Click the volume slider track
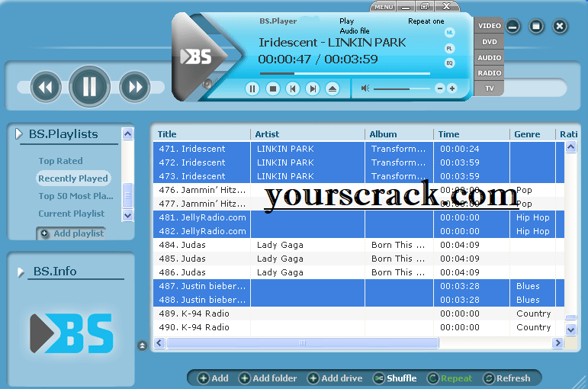The width and height of the screenshot is (588, 389). [402, 89]
